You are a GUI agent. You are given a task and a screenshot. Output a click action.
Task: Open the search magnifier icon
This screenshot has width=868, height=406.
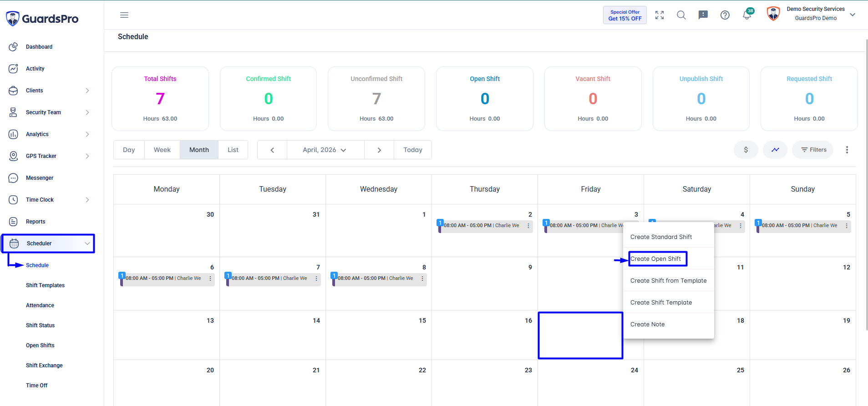(681, 15)
